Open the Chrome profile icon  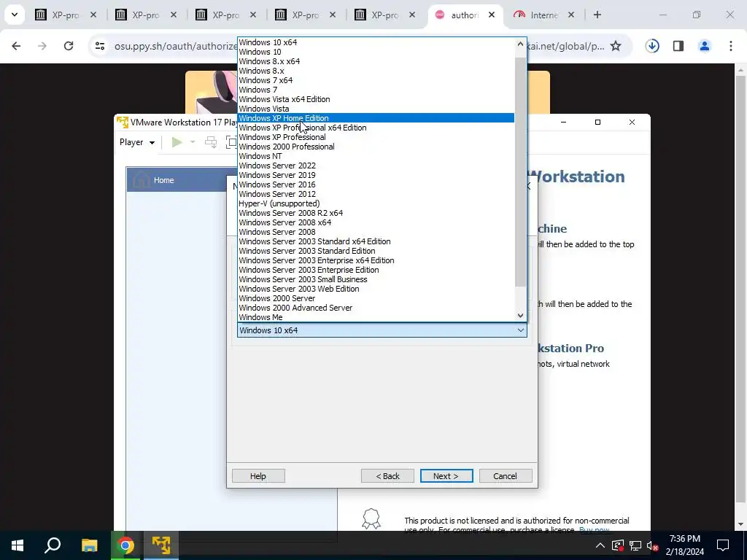coord(705,46)
